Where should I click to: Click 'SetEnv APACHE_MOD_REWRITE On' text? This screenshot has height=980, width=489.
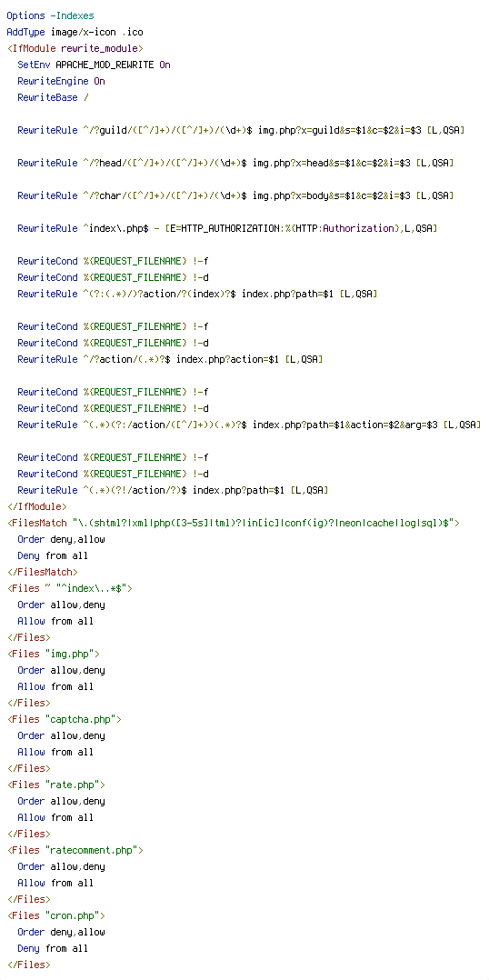click(x=95, y=65)
